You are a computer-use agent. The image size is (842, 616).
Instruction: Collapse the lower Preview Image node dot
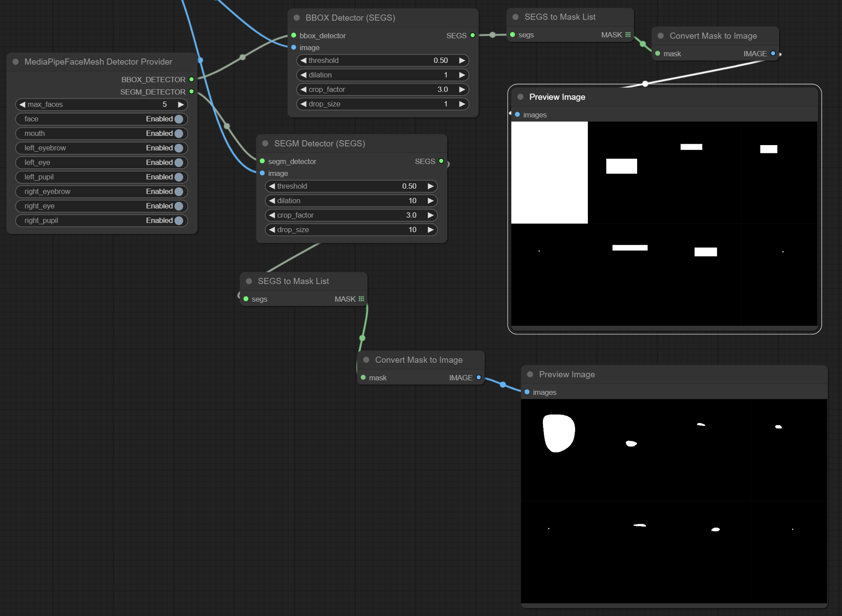coord(529,375)
